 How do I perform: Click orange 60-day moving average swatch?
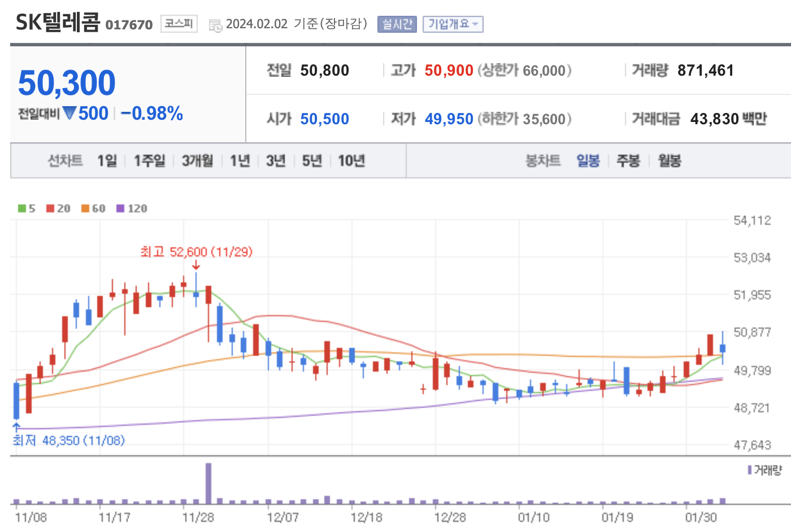[85, 208]
